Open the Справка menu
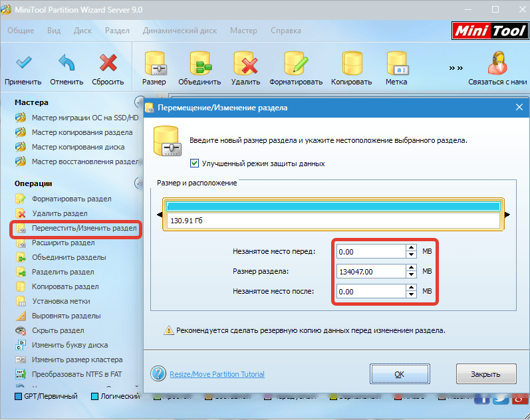530x420 pixels. click(x=286, y=31)
